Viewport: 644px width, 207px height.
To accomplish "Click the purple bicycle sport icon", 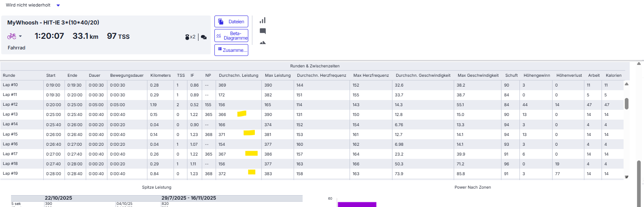I will point(11,36).
